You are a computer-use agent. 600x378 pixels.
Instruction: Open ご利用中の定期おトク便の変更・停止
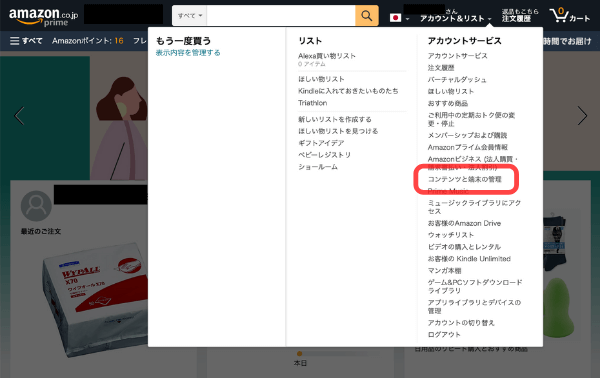(471, 119)
